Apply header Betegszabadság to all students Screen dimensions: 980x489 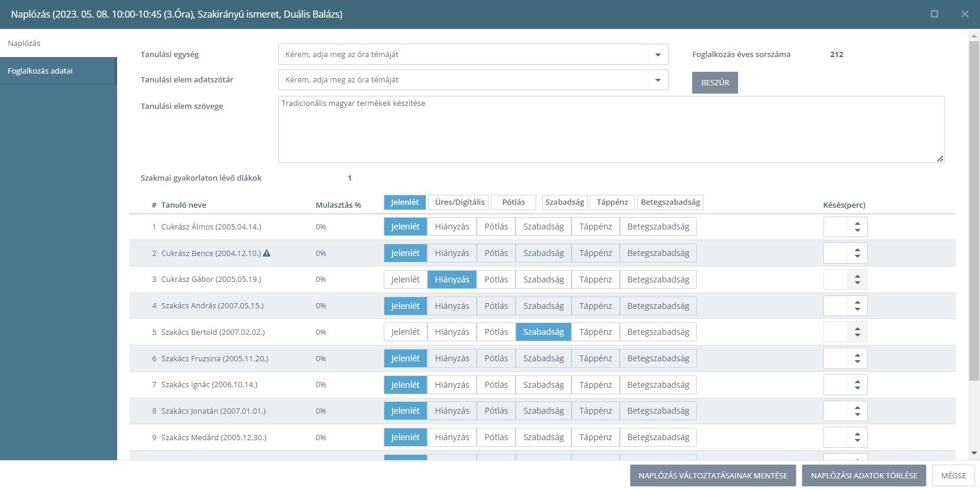click(x=670, y=202)
